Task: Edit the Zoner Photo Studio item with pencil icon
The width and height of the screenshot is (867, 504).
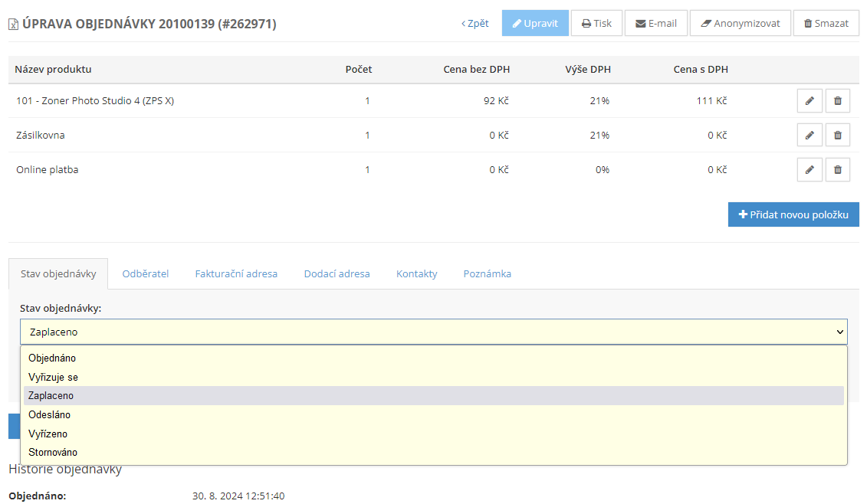Action: [810, 100]
